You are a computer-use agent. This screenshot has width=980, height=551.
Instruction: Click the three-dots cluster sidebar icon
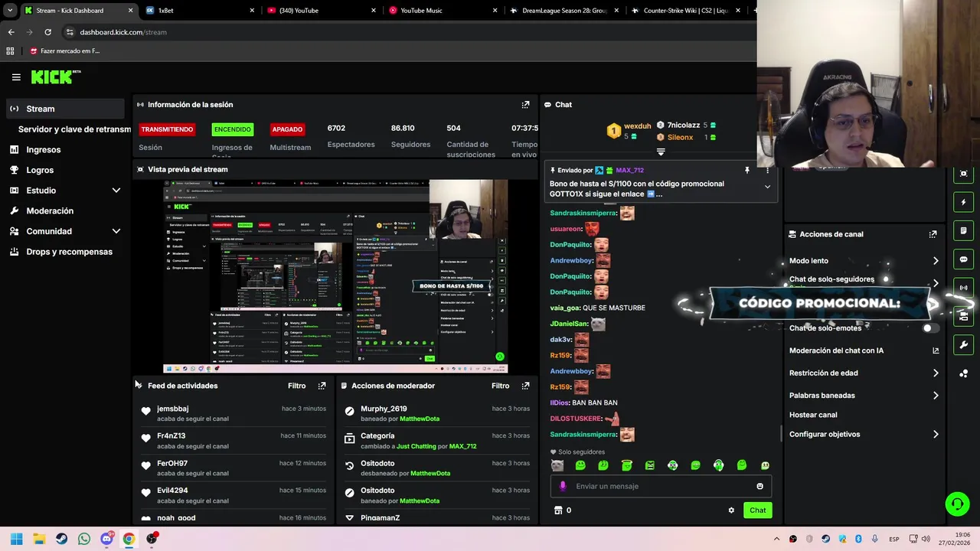[964, 373]
